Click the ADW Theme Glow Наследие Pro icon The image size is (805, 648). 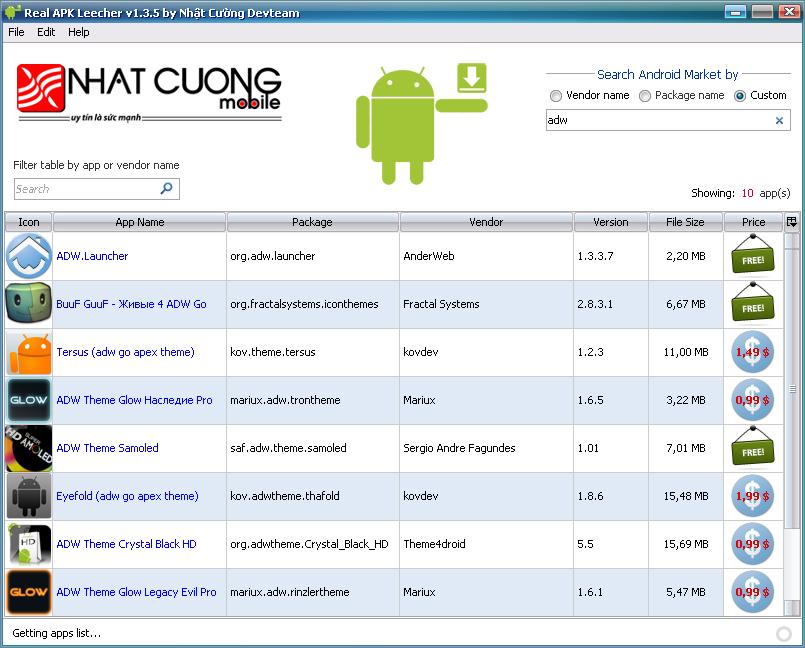pos(29,400)
